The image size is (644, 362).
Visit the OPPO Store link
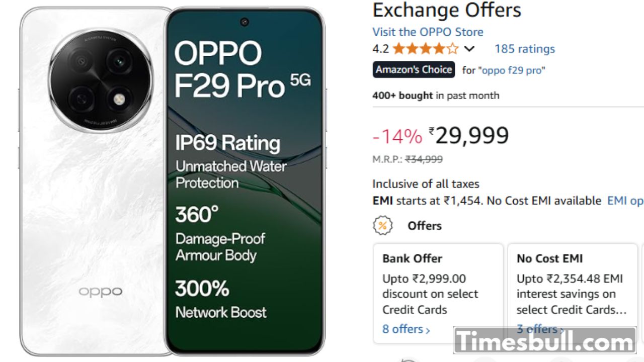coord(428,32)
